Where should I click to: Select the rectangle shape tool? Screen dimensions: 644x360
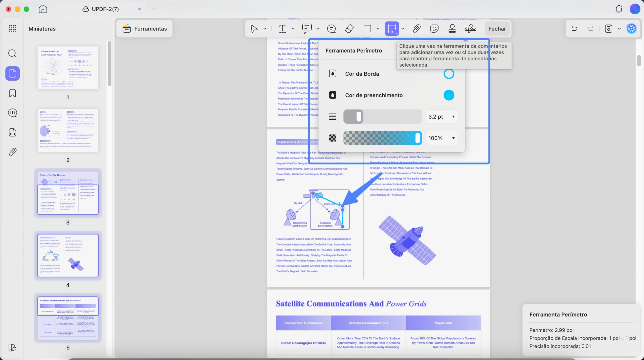click(x=367, y=29)
